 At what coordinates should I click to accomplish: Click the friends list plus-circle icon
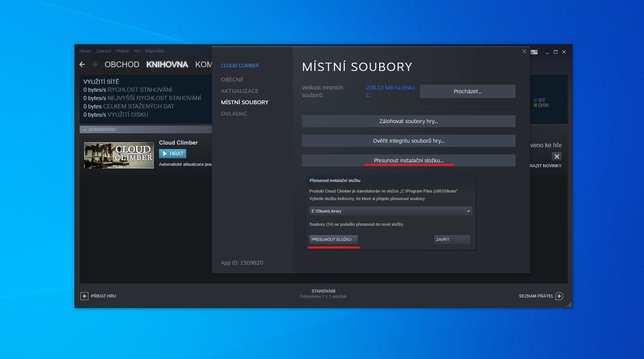[x=559, y=296]
